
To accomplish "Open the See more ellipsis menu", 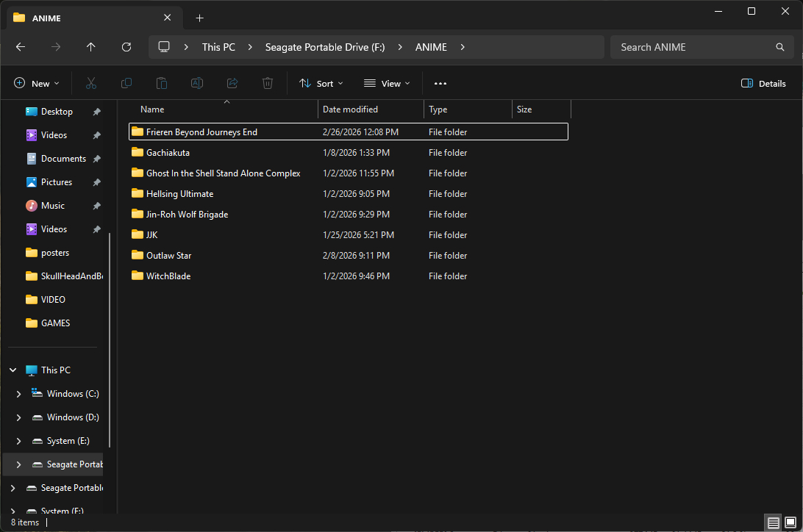I will (440, 84).
